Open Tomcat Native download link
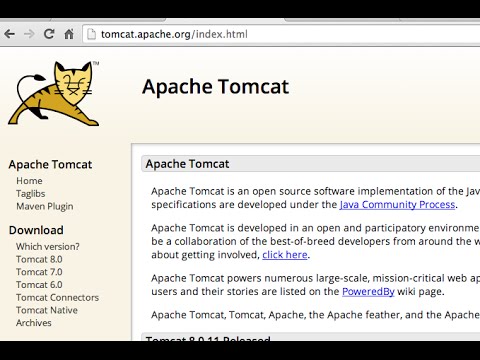The height and width of the screenshot is (360, 480). 47,310
